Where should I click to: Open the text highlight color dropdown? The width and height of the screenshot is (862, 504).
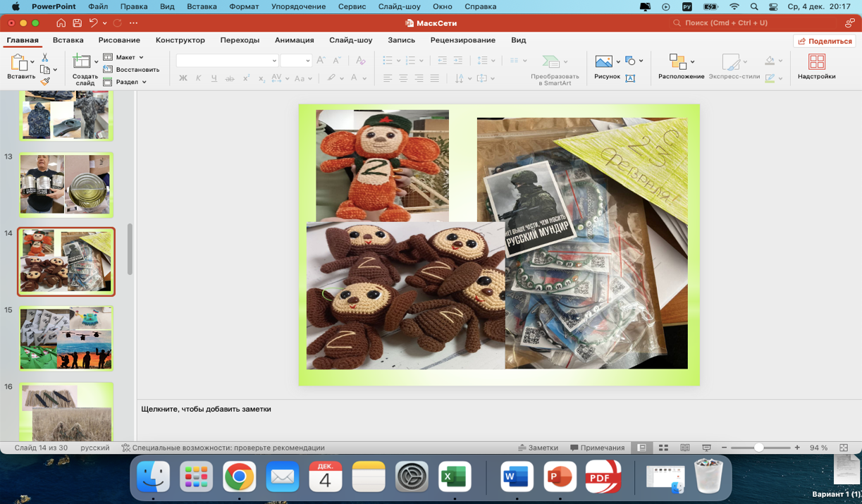coord(343,78)
